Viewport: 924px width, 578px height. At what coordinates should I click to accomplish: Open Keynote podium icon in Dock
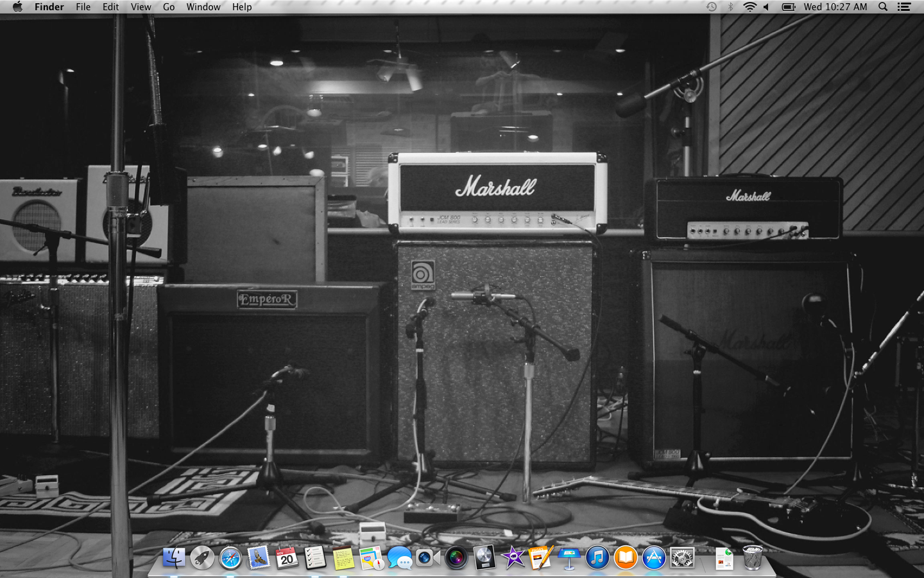coord(569,557)
